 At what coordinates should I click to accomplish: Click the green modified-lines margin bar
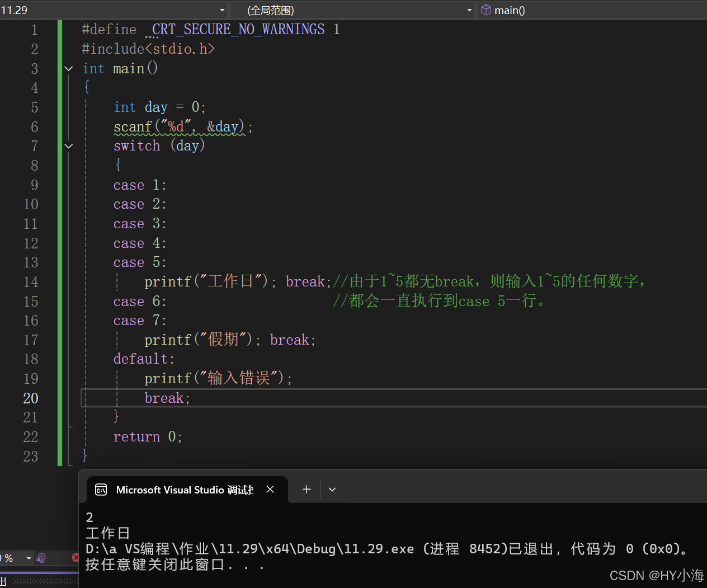point(59,241)
